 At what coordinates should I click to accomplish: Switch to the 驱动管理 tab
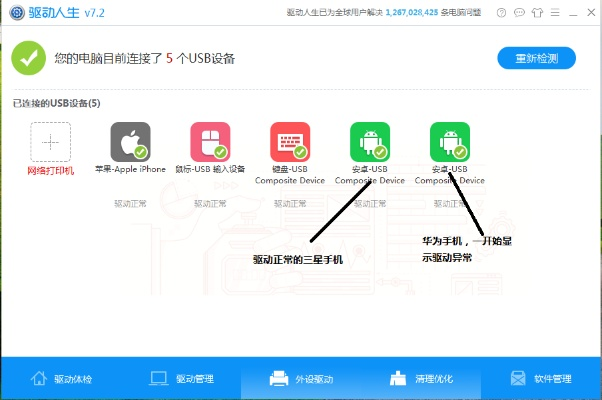pos(181,379)
